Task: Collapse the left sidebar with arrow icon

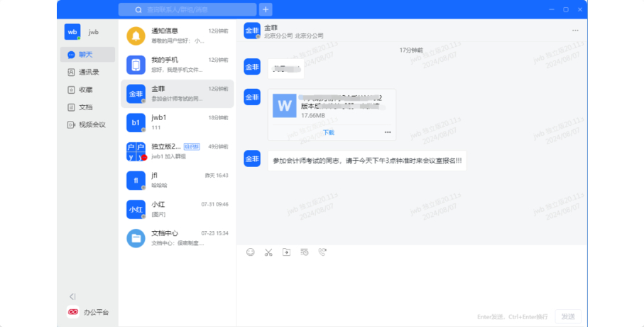Action: 72,296
